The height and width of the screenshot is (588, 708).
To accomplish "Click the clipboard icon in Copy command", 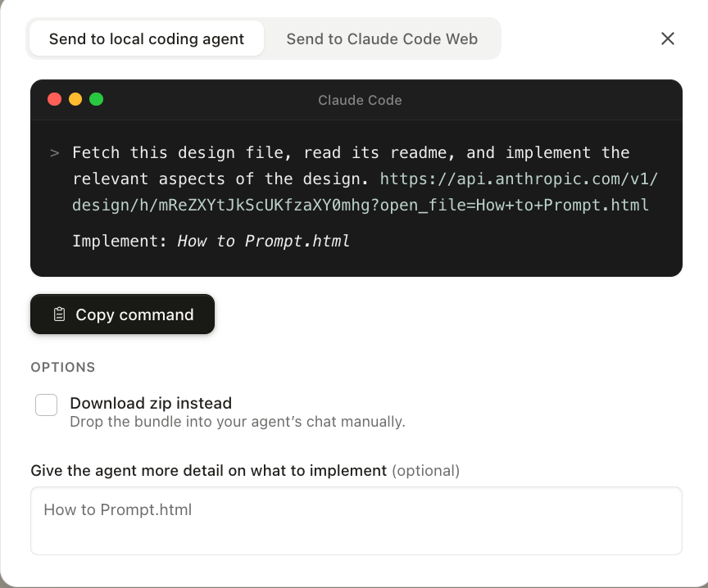I will coord(59,314).
